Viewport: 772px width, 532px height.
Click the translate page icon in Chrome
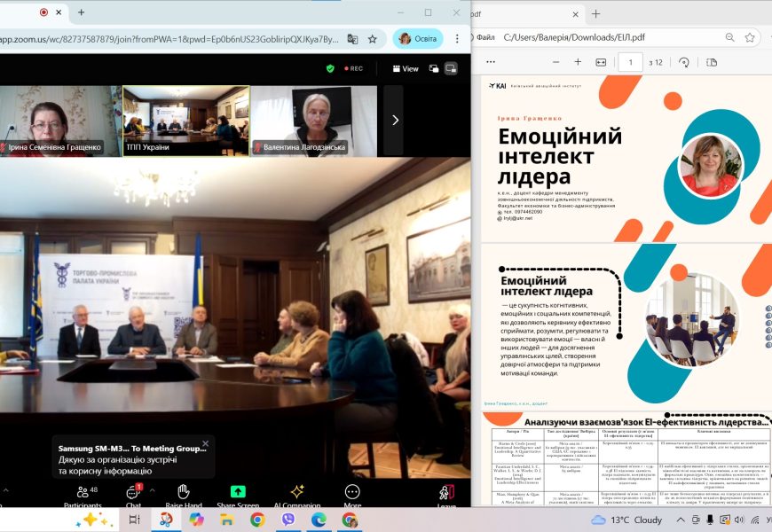[x=352, y=39]
